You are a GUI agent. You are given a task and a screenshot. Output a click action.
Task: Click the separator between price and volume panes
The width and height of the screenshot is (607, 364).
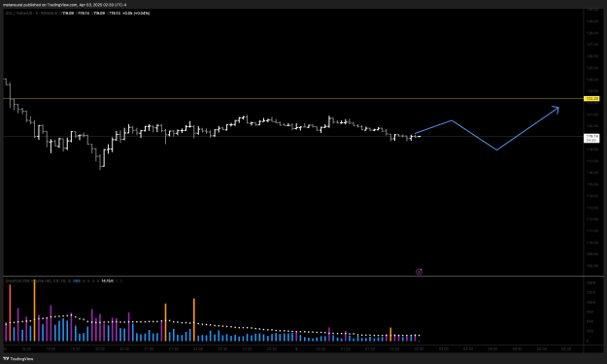pyautogui.click(x=303, y=277)
